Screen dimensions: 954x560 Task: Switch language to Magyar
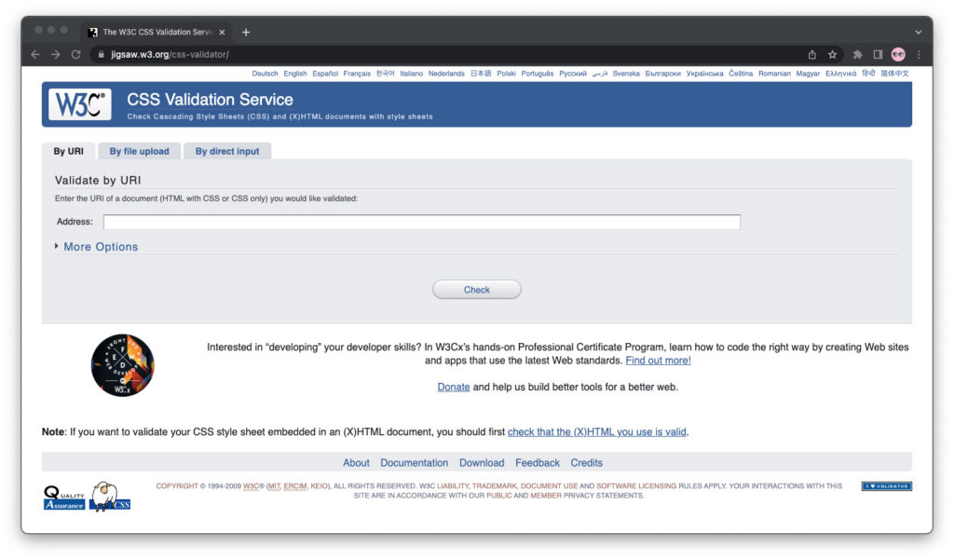(x=808, y=74)
